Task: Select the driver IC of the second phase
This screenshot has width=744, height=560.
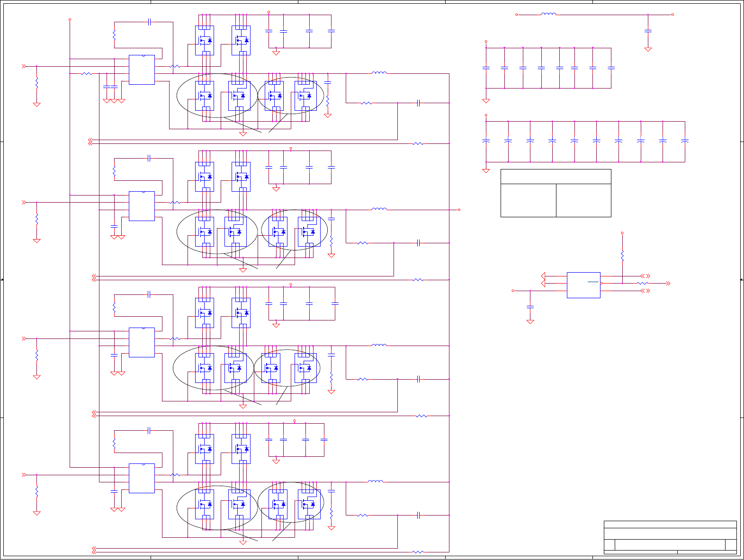Action: click(x=142, y=206)
